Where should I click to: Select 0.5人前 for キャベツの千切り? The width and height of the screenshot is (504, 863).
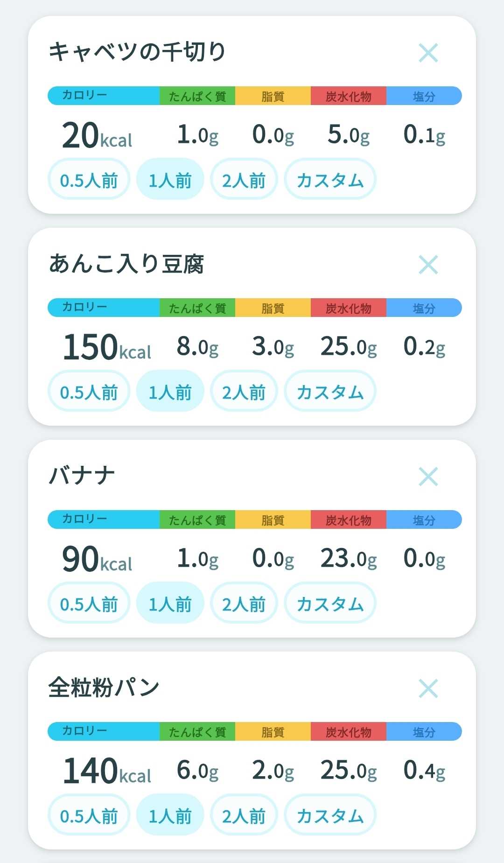pos(89,179)
